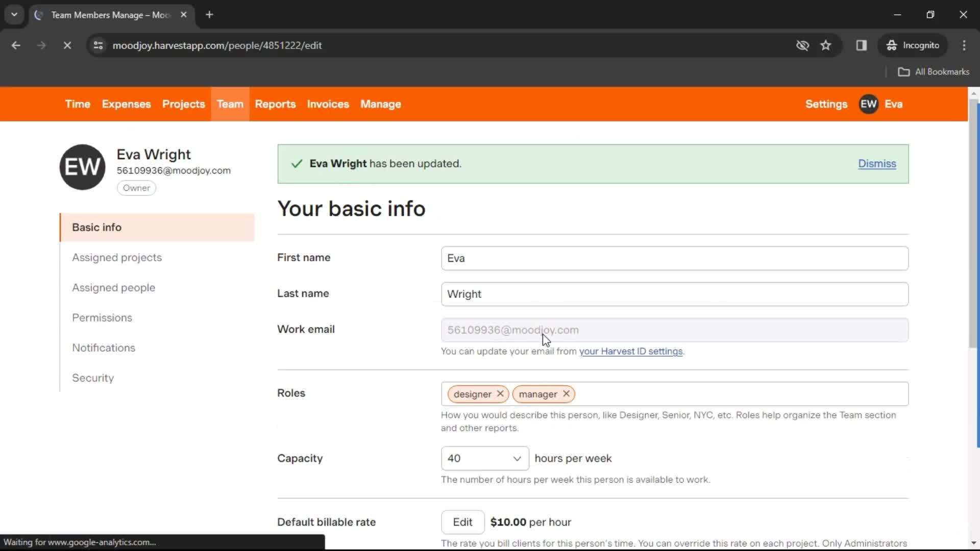Open the Reports section
This screenshot has width=980, height=551.
[275, 104]
